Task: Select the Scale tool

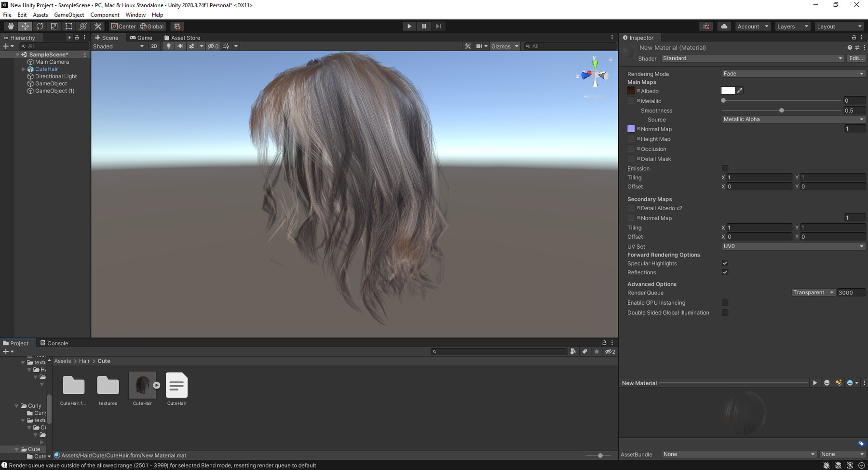Action: [x=54, y=27]
